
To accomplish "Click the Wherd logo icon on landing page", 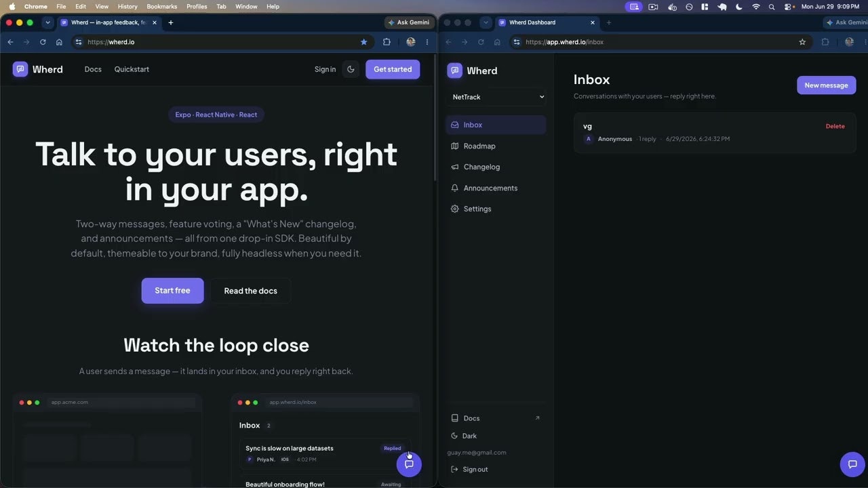I will point(20,69).
